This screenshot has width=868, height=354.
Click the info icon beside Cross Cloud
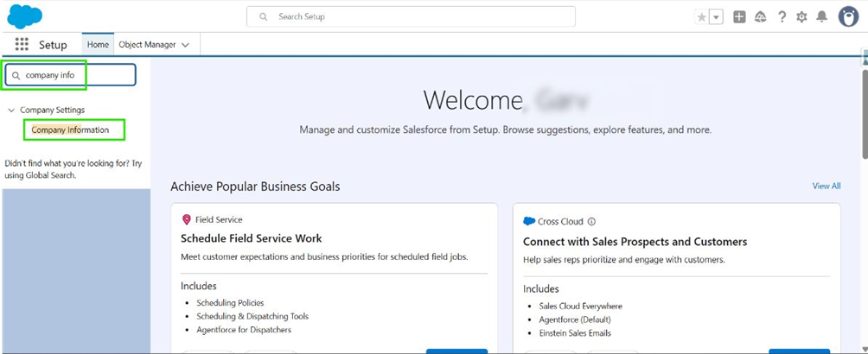coord(591,221)
